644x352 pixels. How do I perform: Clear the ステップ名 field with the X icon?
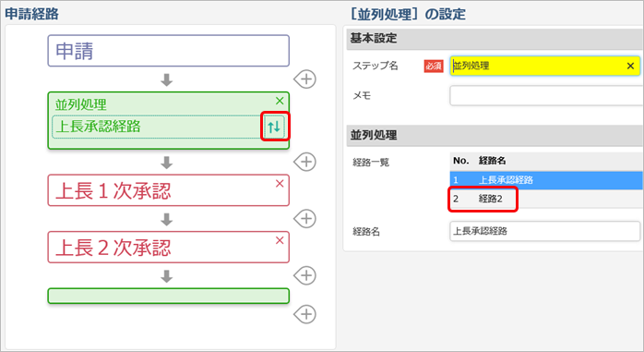point(630,66)
